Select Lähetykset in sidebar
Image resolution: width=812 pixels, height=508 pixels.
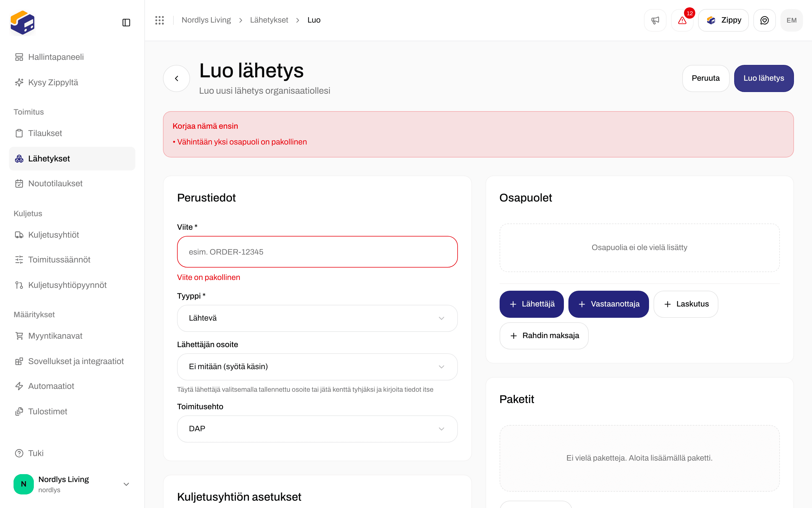click(x=72, y=159)
